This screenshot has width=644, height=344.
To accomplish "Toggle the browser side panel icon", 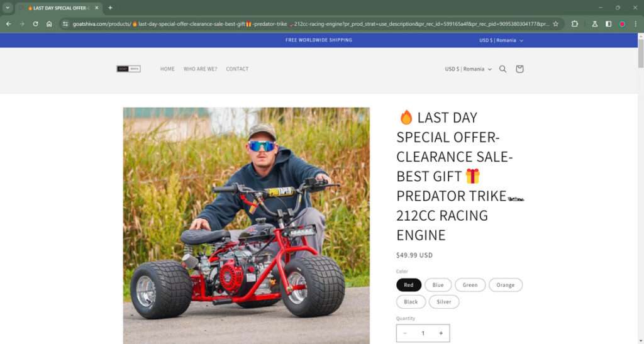I will coord(608,24).
